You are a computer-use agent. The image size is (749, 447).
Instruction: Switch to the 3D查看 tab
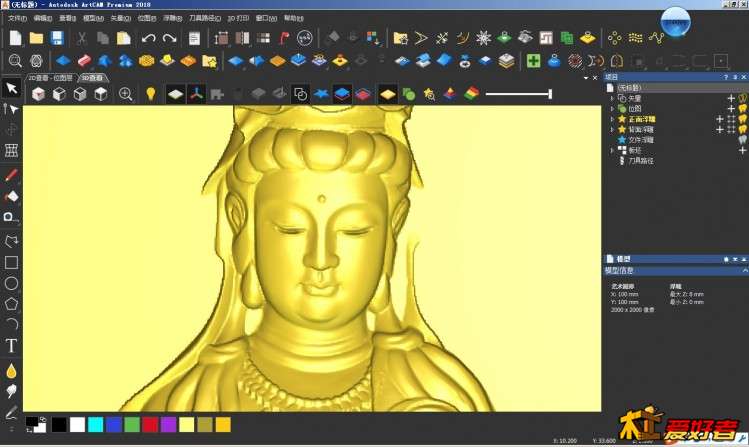92,77
